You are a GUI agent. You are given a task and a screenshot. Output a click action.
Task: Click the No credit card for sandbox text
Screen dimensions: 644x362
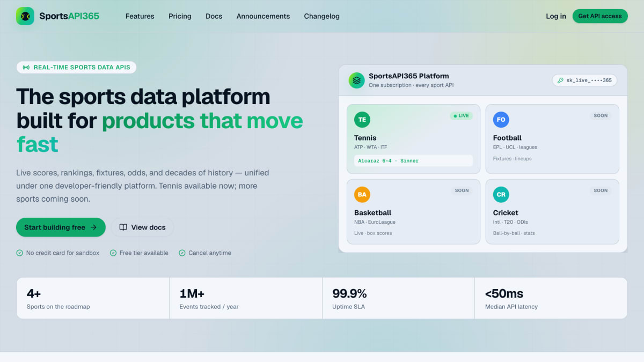pyautogui.click(x=63, y=253)
